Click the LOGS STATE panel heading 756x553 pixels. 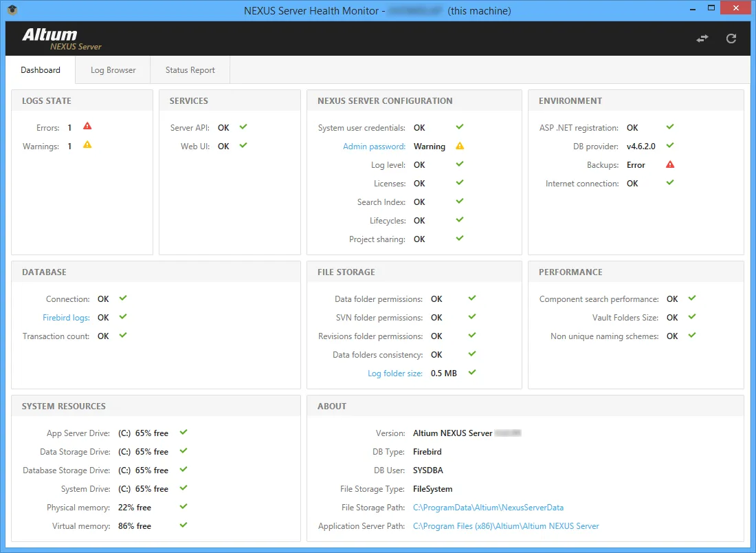pos(46,101)
